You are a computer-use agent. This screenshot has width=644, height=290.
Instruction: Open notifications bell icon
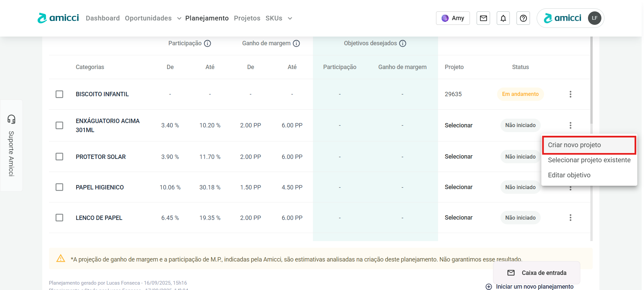click(x=503, y=18)
